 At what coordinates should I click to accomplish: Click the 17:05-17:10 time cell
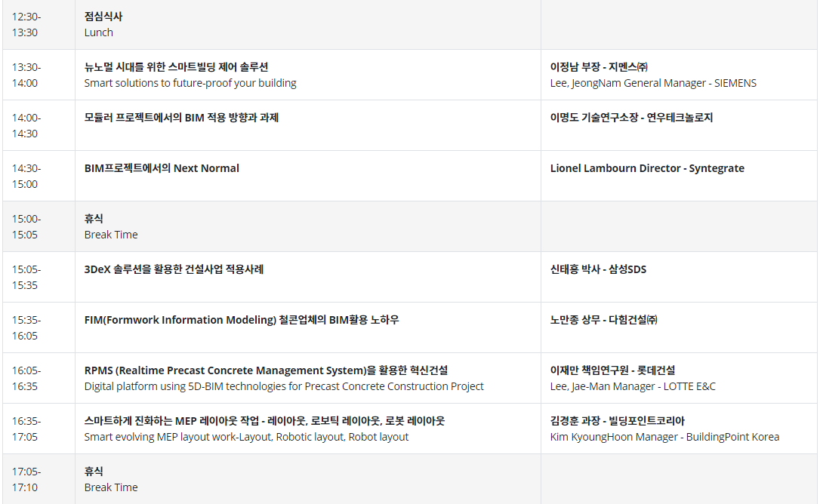coord(39,479)
